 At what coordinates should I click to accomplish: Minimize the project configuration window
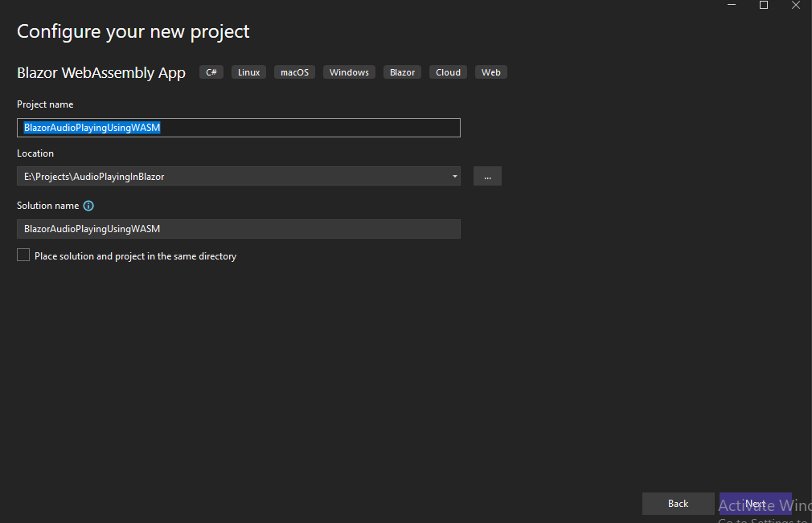click(732, 6)
